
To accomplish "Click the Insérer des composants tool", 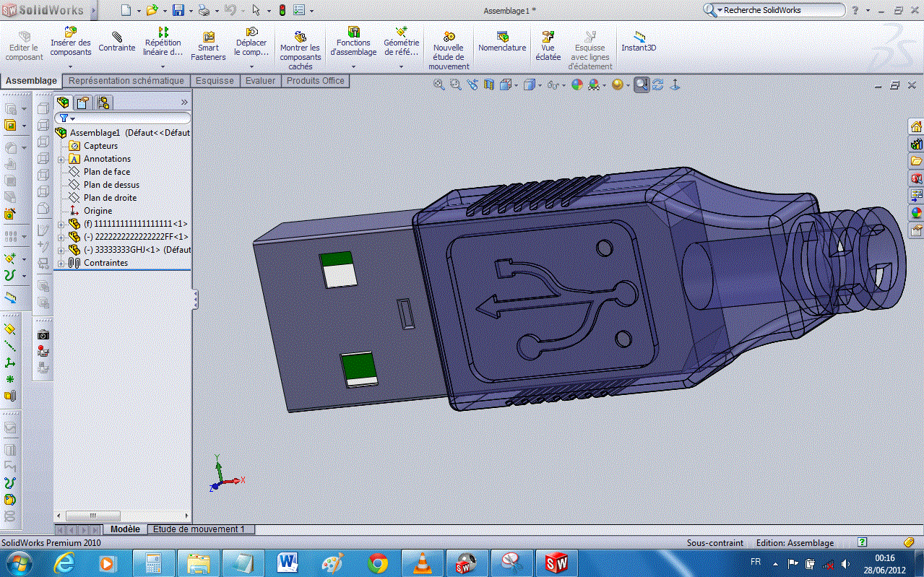I will [71, 42].
